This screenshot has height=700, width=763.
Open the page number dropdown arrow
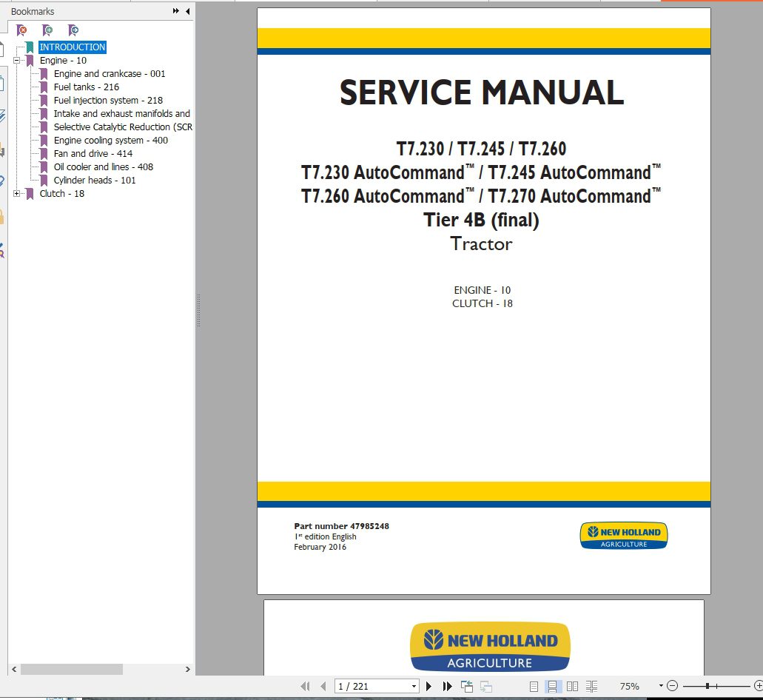coord(414,686)
